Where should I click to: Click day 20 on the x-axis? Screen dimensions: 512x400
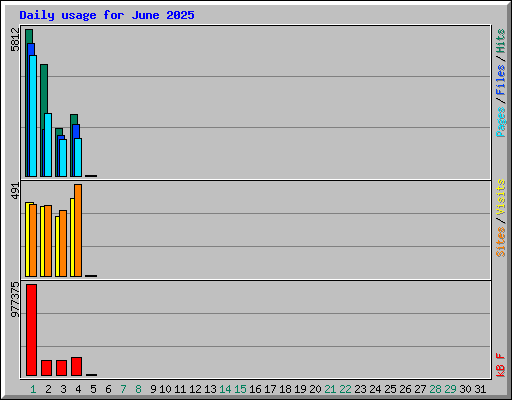tap(315, 389)
